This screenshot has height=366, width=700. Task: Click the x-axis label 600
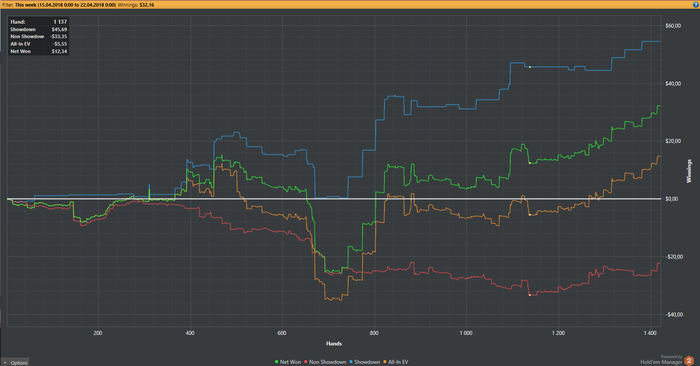click(282, 333)
